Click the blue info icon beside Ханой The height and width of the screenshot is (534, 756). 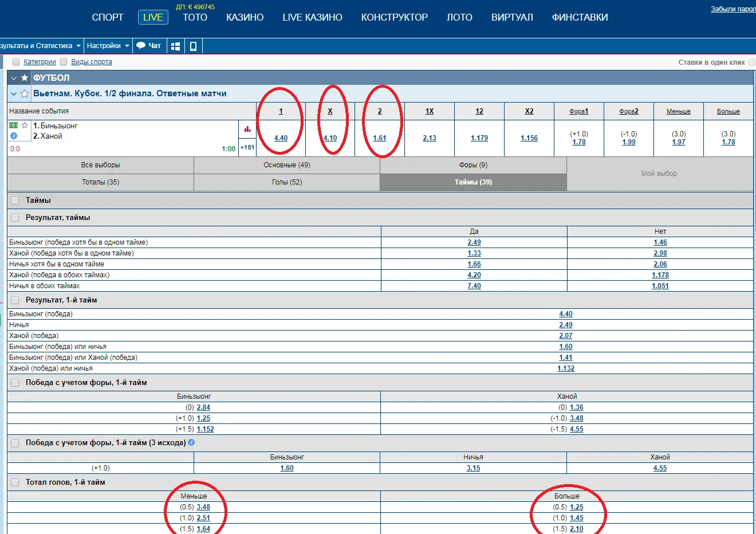pyautogui.click(x=14, y=136)
